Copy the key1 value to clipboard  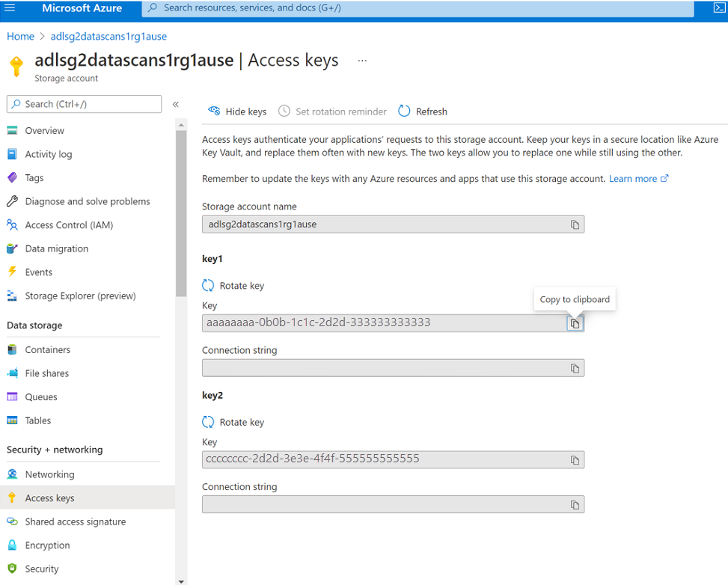point(574,322)
